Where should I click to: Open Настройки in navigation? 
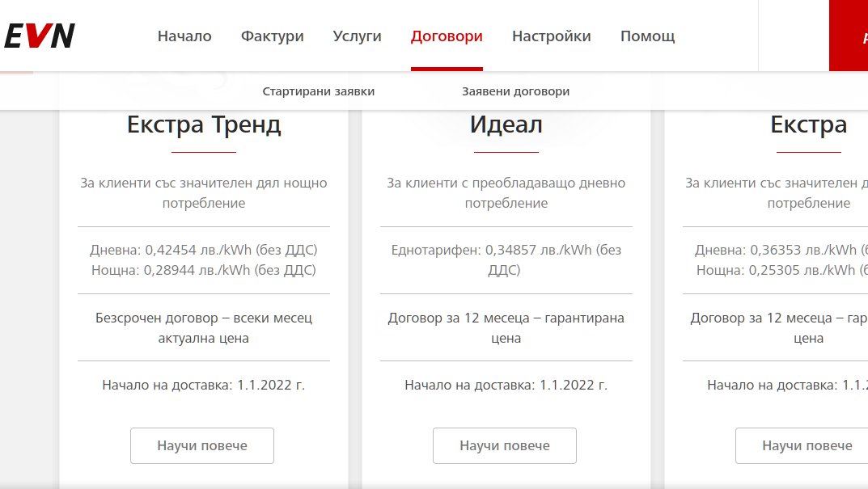coord(552,36)
